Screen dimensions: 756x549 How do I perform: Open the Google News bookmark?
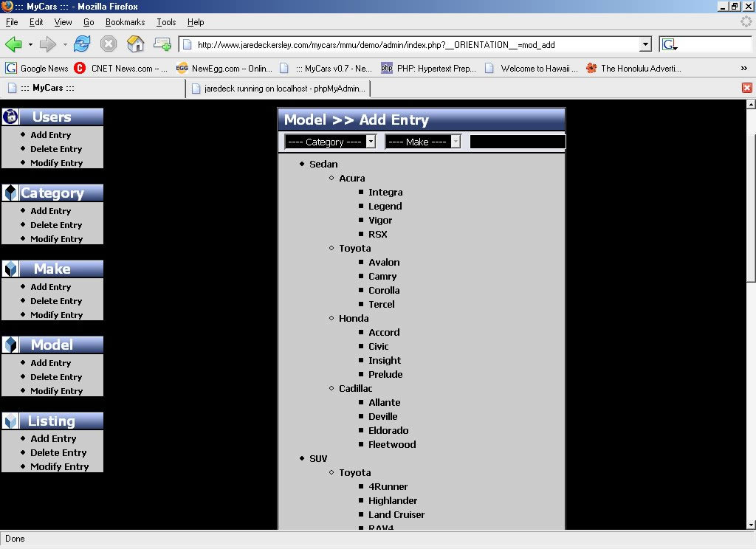[37, 69]
